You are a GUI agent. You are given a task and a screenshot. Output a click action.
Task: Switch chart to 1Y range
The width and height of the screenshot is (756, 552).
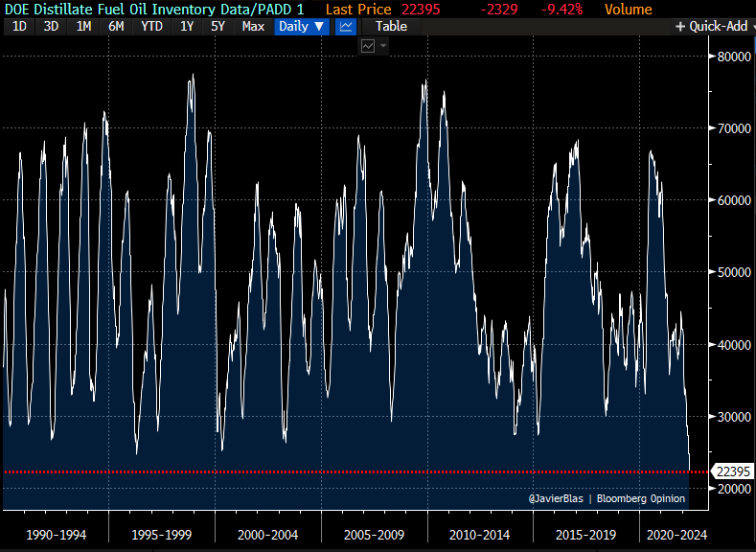point(187,26)
